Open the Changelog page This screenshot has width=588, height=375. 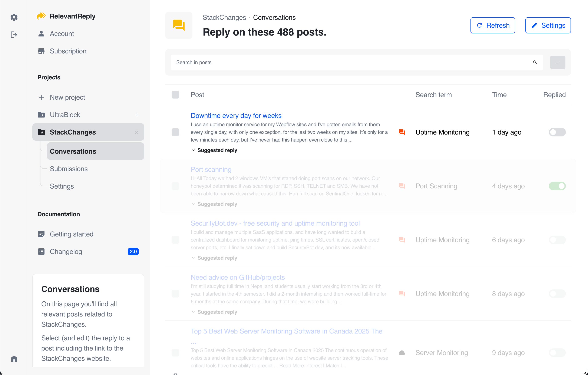[88, 252]
